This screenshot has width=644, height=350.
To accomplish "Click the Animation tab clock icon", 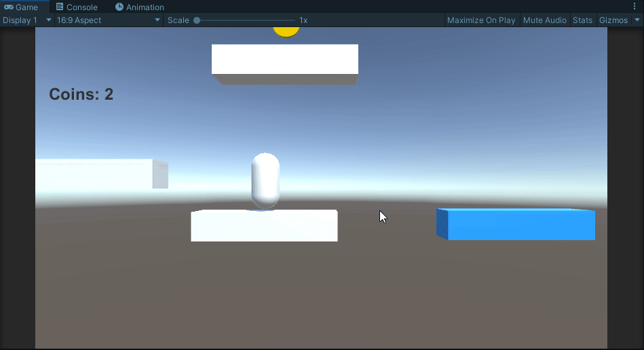I will [119, 7].
